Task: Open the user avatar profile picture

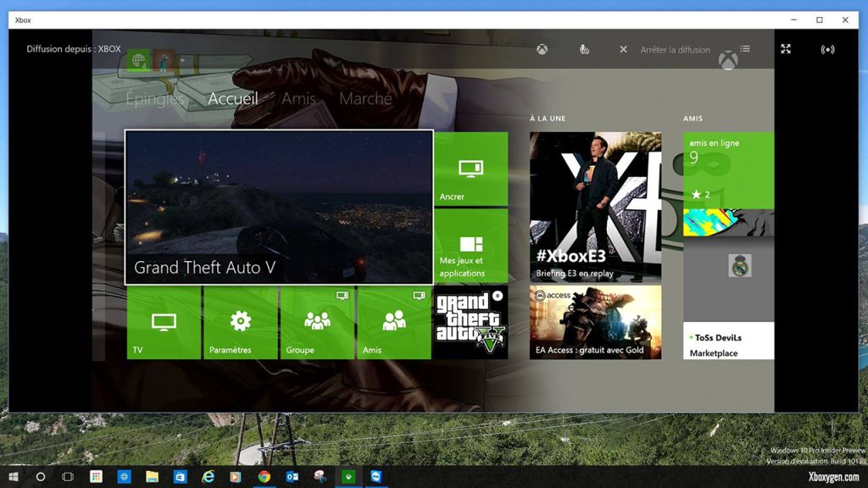Action: (x=164, y=60)
